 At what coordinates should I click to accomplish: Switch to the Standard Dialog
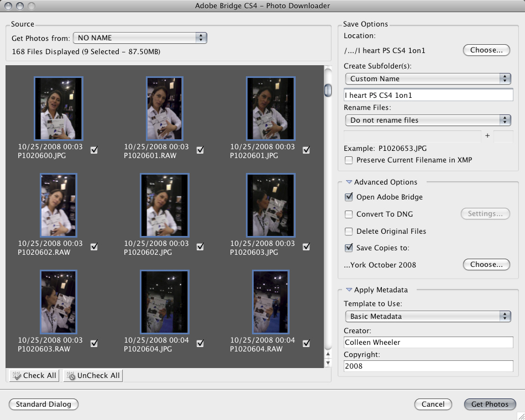point(44,405)
